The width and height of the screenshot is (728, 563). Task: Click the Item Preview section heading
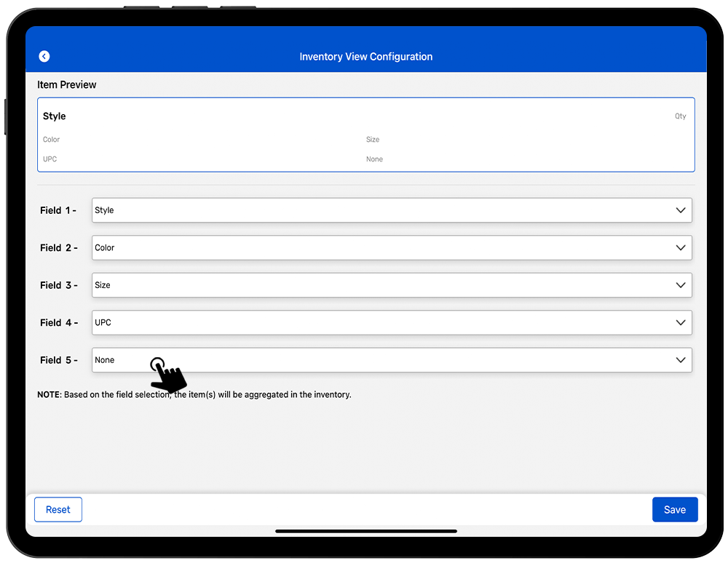(67, 85)
